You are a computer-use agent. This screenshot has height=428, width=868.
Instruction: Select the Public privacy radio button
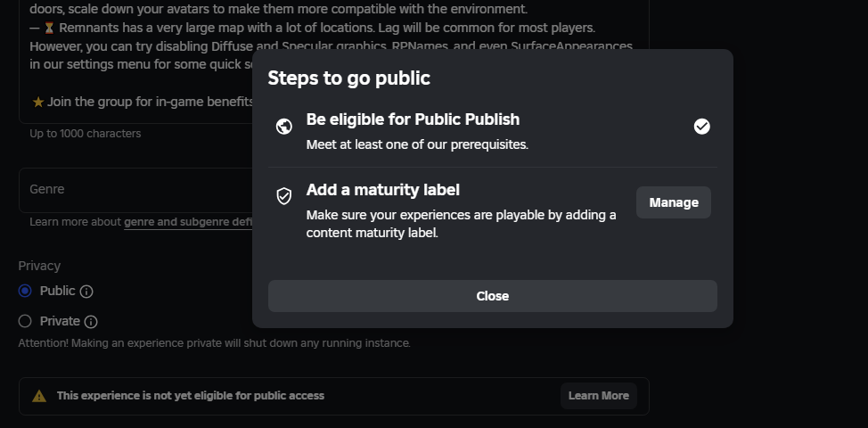coord(25,291)
